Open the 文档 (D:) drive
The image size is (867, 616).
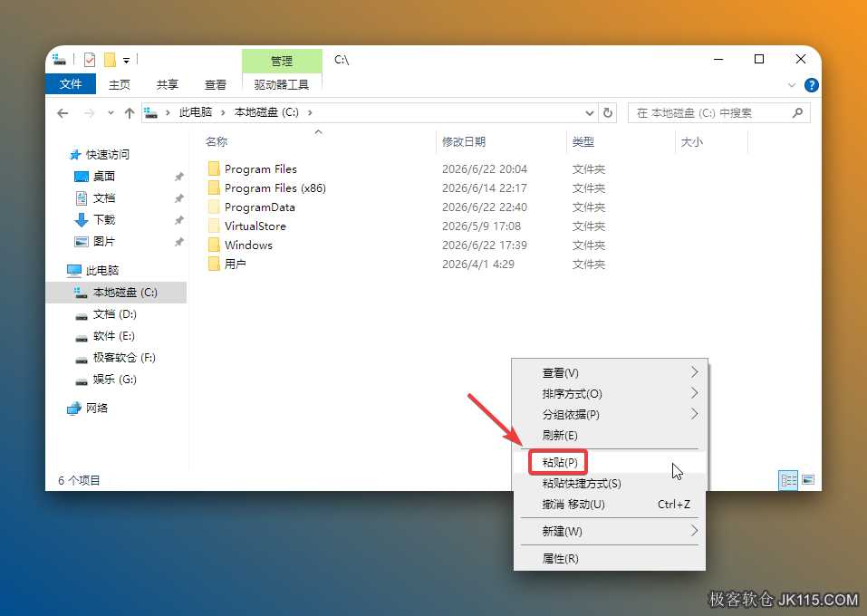pos(114,314)
